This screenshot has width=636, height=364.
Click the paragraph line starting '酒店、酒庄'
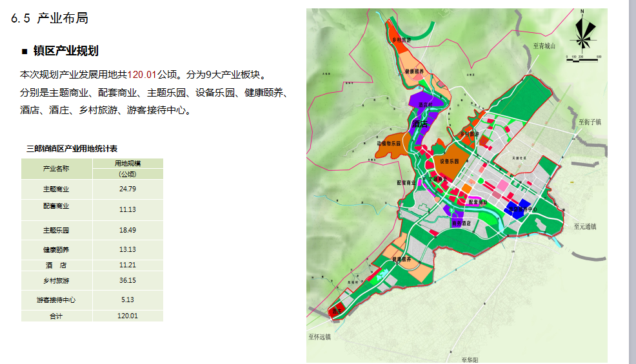[x=106, y=110]
